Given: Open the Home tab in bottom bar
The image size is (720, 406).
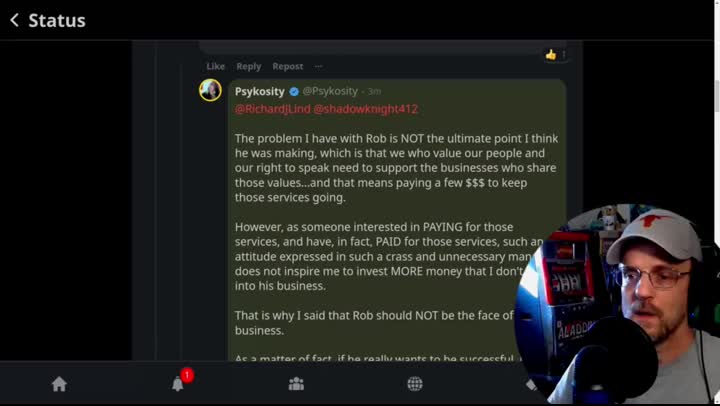Looking at the screenshot, I should 59,384.
